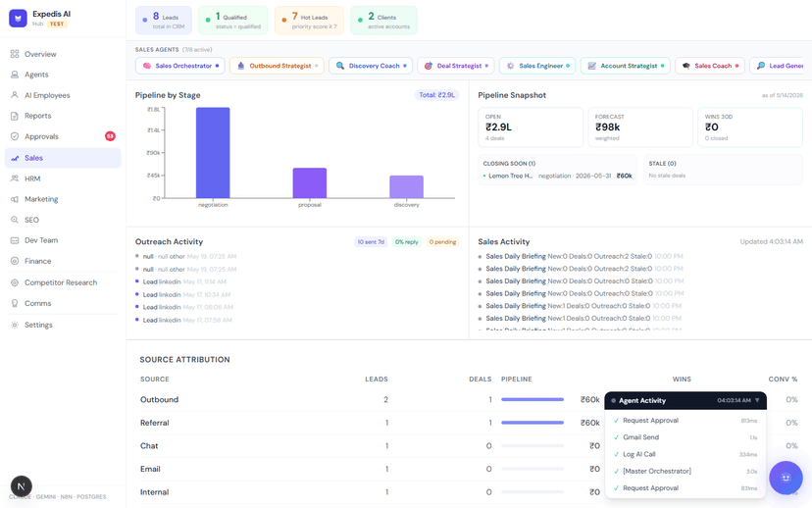Viewport: 812px width, 508px height.
Task: Open the Overview page icon
Action: (x=15, y=54)
